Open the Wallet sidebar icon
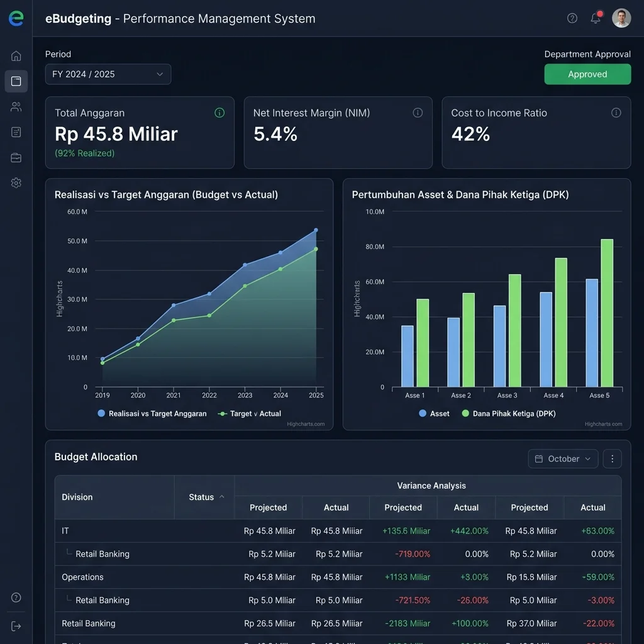Viewport: 644px width, 644px height. point(16,158)
